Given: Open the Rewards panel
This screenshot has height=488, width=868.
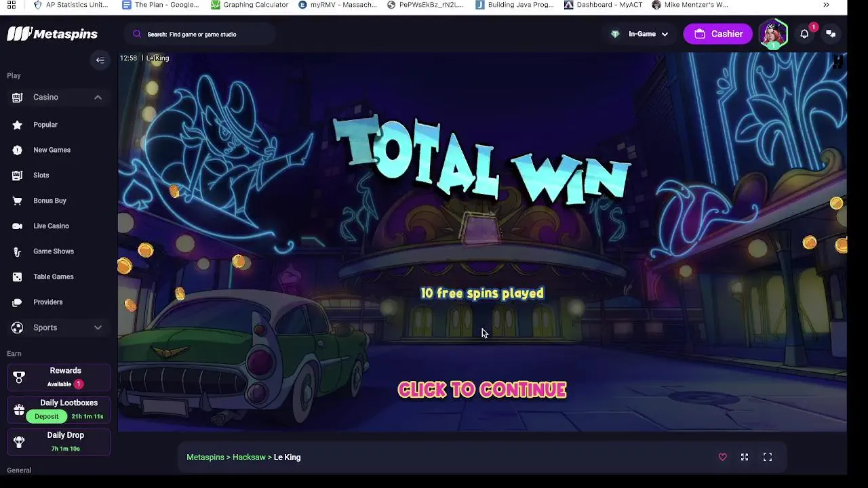Looking at the screenshot, I should pos(59,377).
